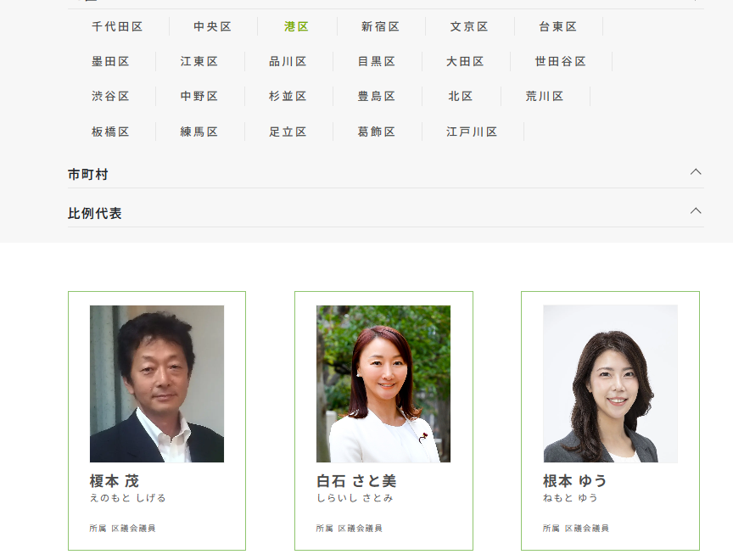Open the 榎本 茂 name heading
Image resolution: width=733 pixels, height=560 pixels.
(115, 480)
